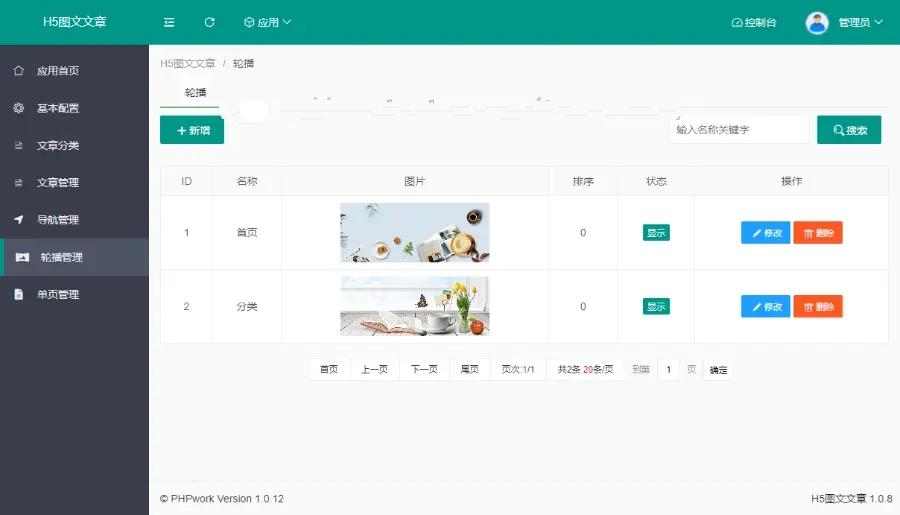This screenshot has height=515, width=900.
Task: Click 上一页 previous page button
Action: coord(374,369)
